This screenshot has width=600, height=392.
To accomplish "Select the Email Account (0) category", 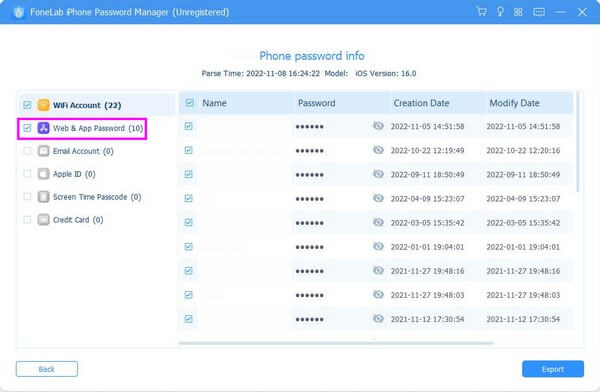I will click(97, 151).
